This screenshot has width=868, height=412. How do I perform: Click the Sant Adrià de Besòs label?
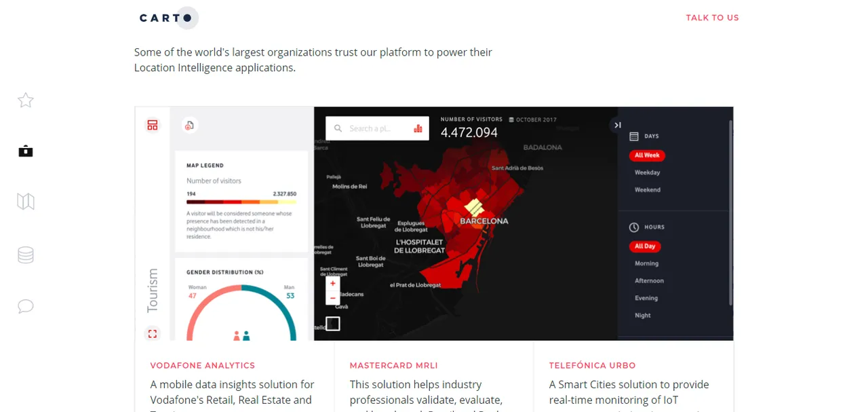pos(517,168)
